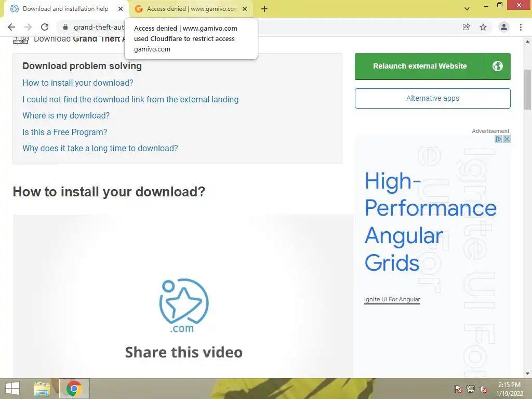Open 'Why does it take a long time' link
This screenshot has height=399, width=532.
(100, 148)
